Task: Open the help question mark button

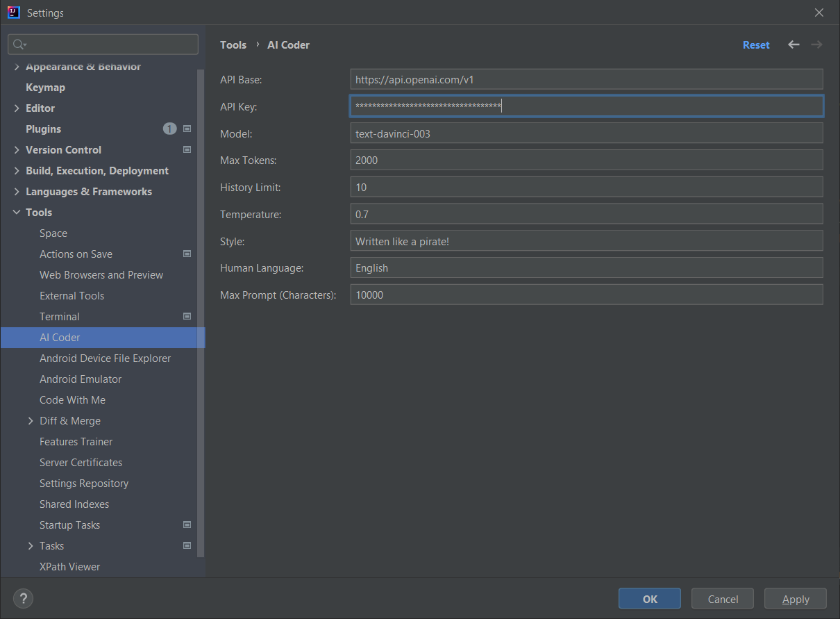Action: [x=23, y=599]
